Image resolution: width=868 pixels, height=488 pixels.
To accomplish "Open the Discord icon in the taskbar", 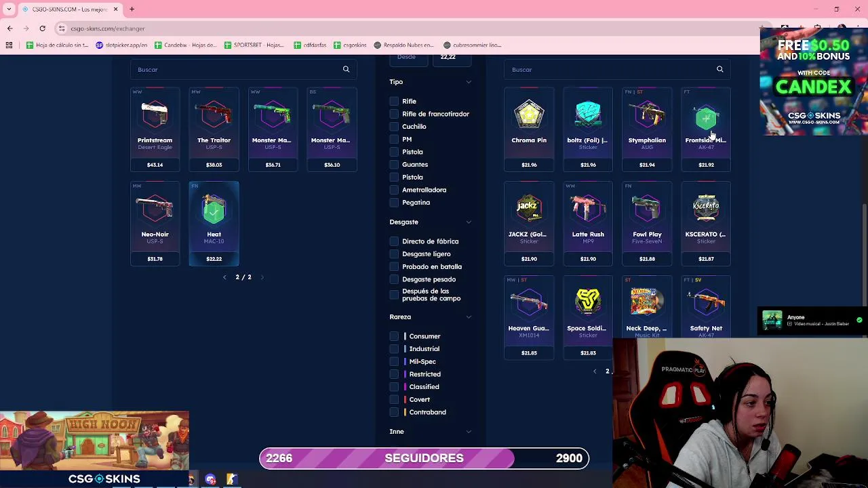I will 210,480.
